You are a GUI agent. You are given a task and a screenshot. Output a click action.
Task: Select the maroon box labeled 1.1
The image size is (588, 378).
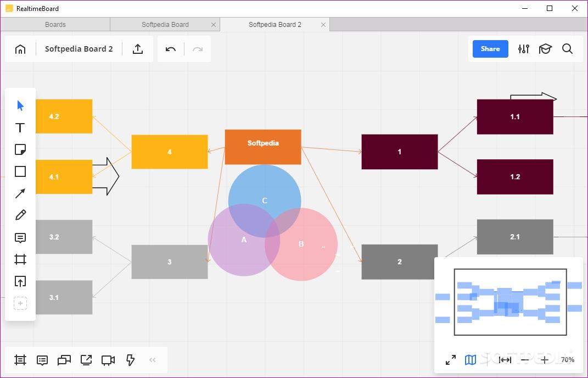pyautogui.click(x=515, y=116)
